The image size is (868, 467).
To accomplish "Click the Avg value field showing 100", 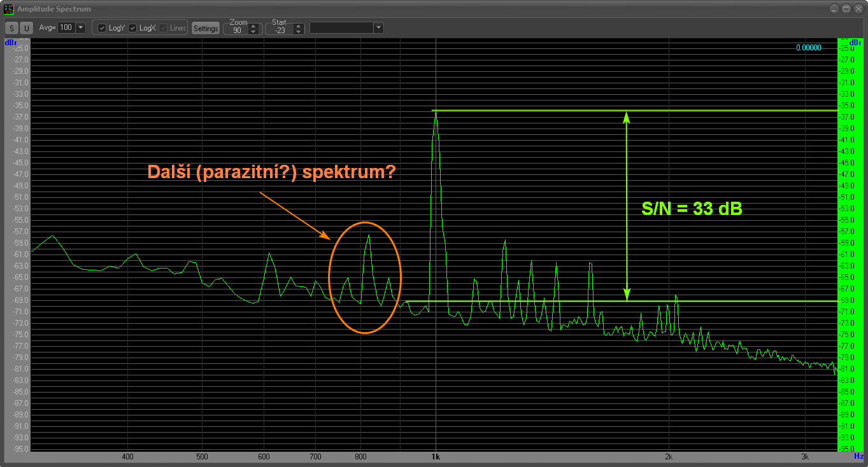I will (66, 28).
